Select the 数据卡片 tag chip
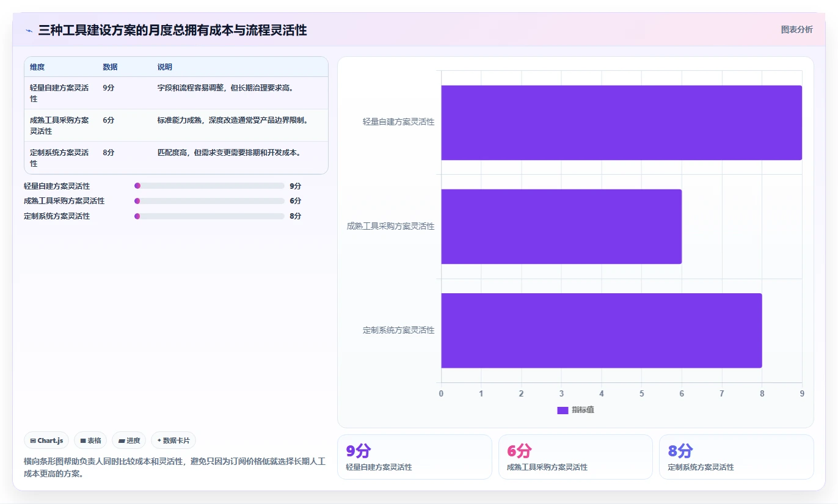 pyautogui.click(x=173, y=440)
